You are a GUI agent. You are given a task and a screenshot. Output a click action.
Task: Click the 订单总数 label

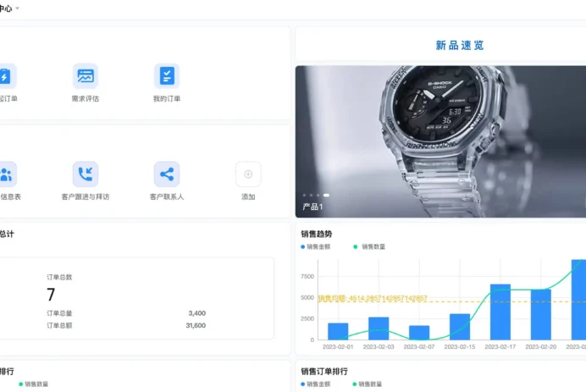59,277
